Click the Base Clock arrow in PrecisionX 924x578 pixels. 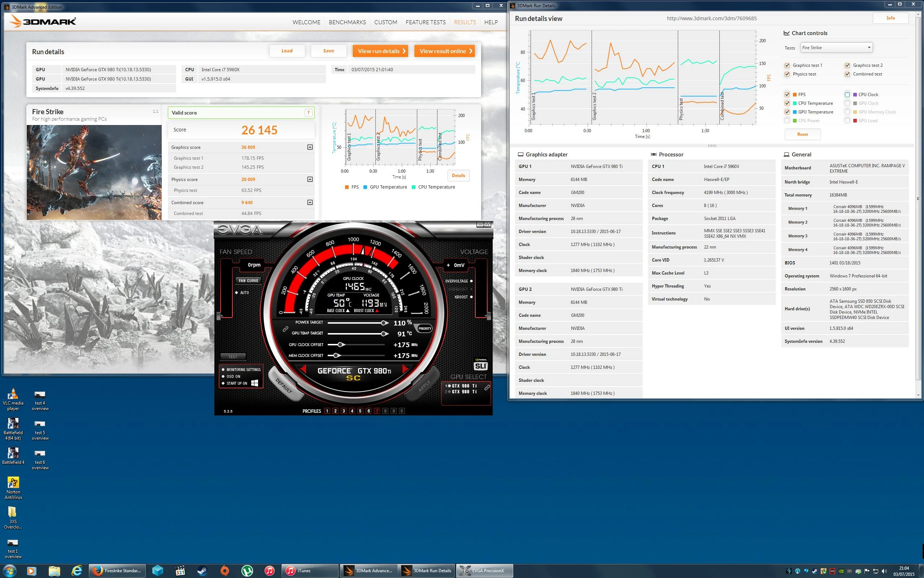[348, 310]
